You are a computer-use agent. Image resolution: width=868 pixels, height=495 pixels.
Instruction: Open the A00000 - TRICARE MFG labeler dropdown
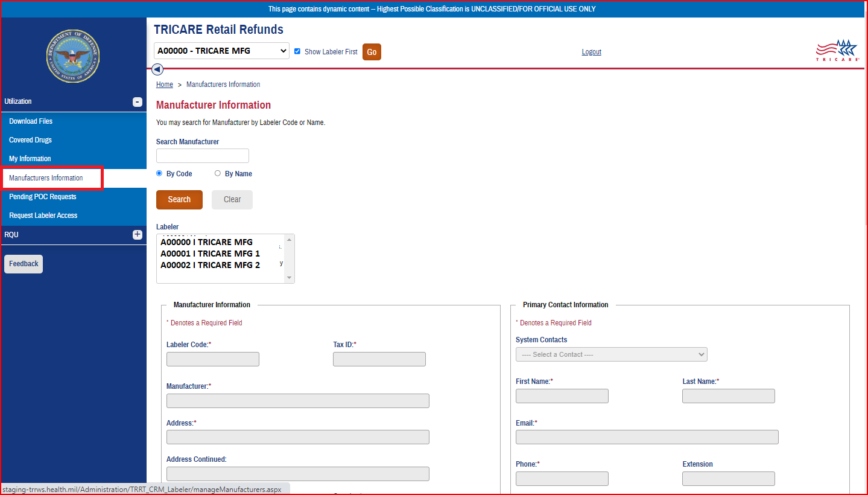(x=221, y=51)
